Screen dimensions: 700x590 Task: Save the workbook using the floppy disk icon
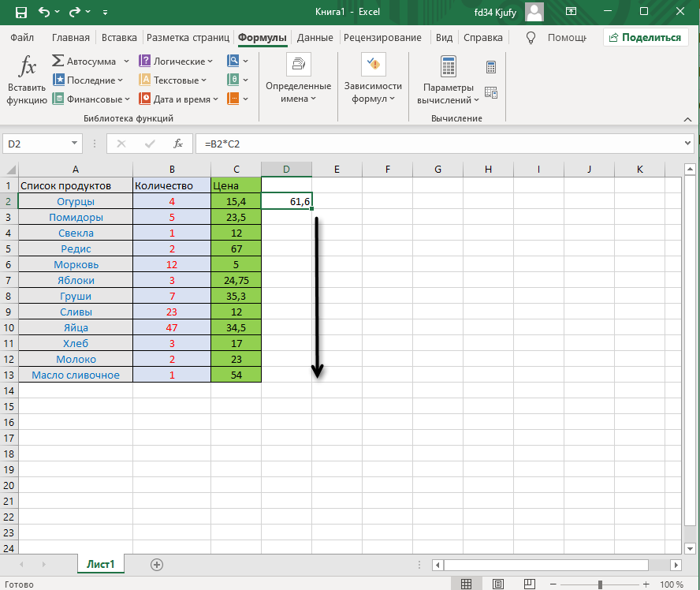(20, 13)
